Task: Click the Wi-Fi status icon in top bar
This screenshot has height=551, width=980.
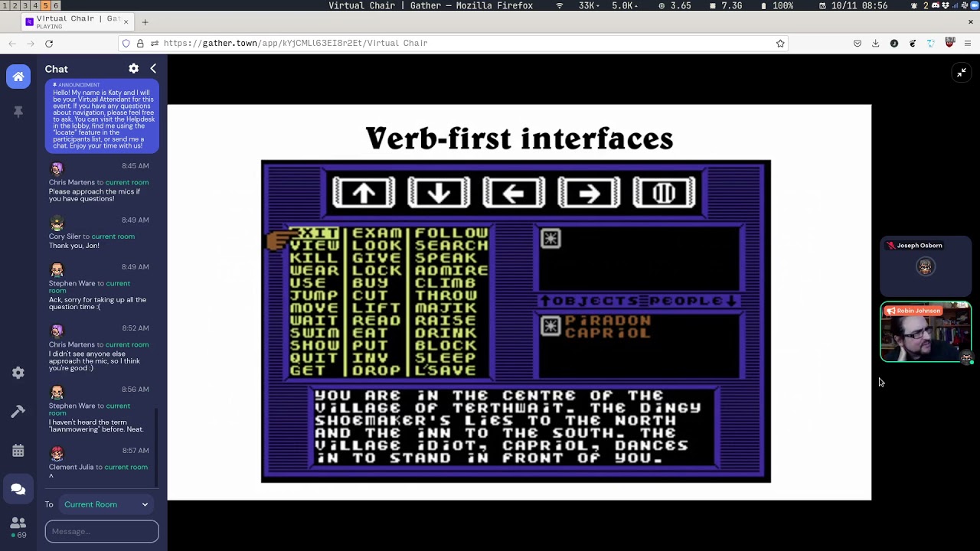Action: coord(559,5)
